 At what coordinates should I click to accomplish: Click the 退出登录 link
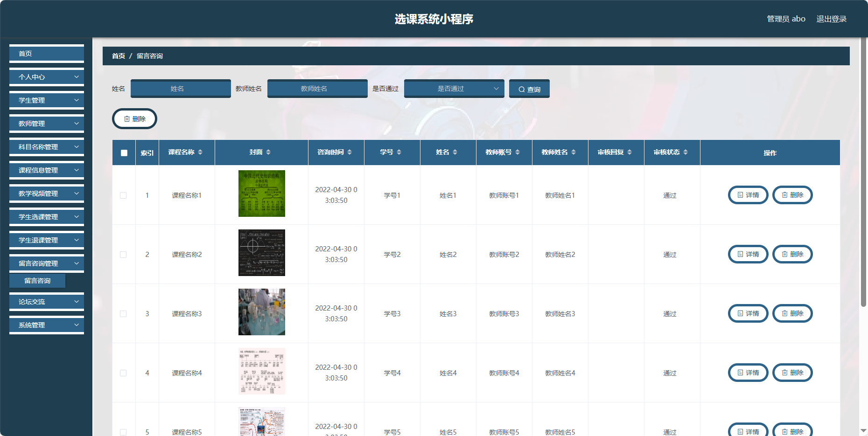pos(831,19)
